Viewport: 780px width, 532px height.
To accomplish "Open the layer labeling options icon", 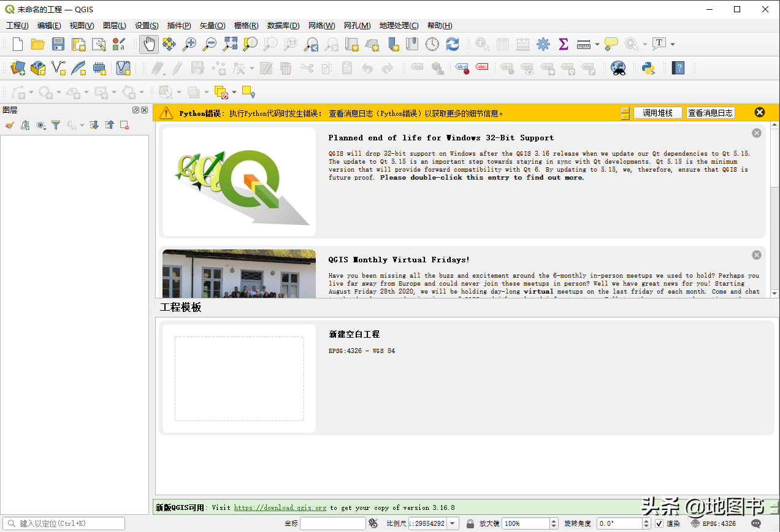I will (462, 68).
